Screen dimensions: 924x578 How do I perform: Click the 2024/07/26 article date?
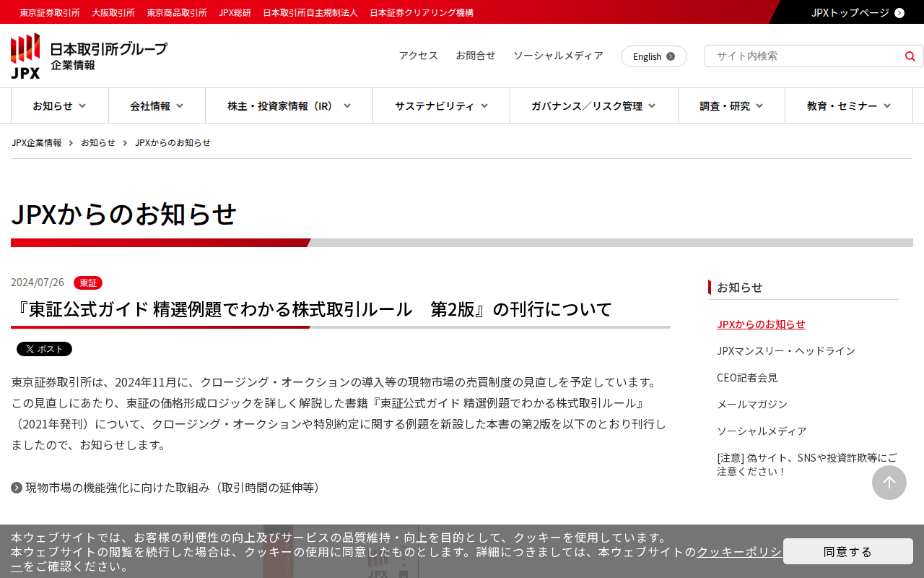pyautogui.click(x=38, y=282)
